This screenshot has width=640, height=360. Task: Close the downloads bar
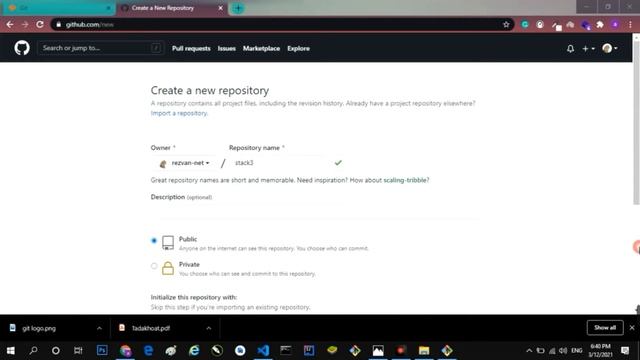pos(632,328)
